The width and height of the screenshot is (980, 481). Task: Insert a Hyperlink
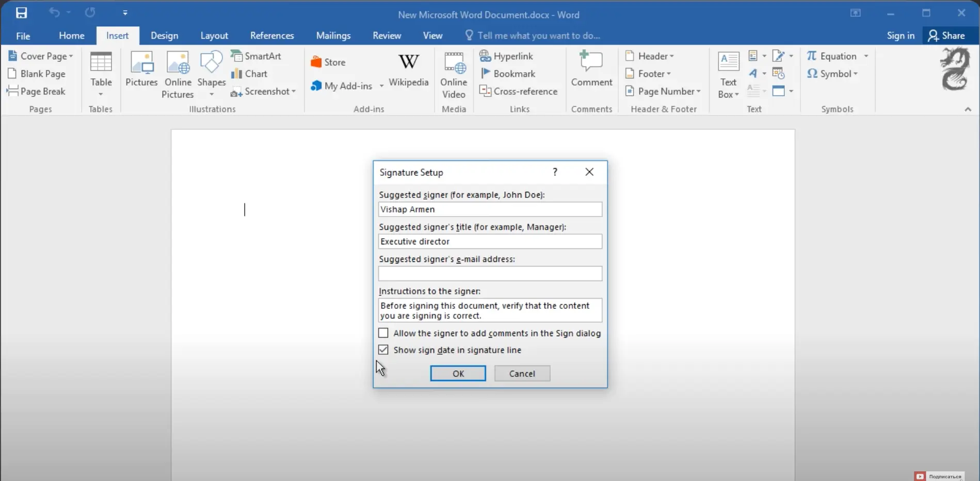(x=506, y=56)
